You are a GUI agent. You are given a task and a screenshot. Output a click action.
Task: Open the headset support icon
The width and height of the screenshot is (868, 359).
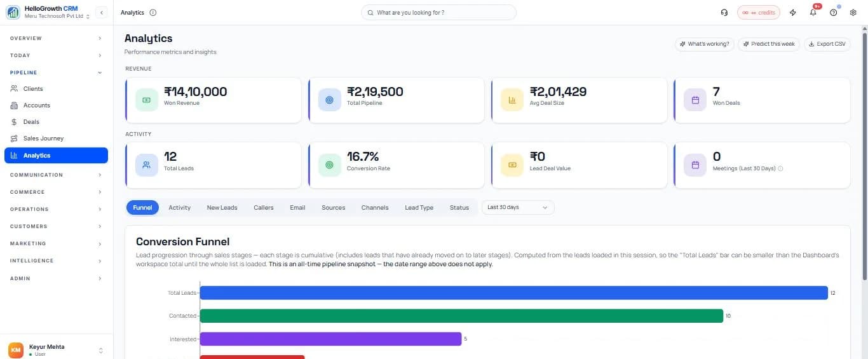coord(724,13)
